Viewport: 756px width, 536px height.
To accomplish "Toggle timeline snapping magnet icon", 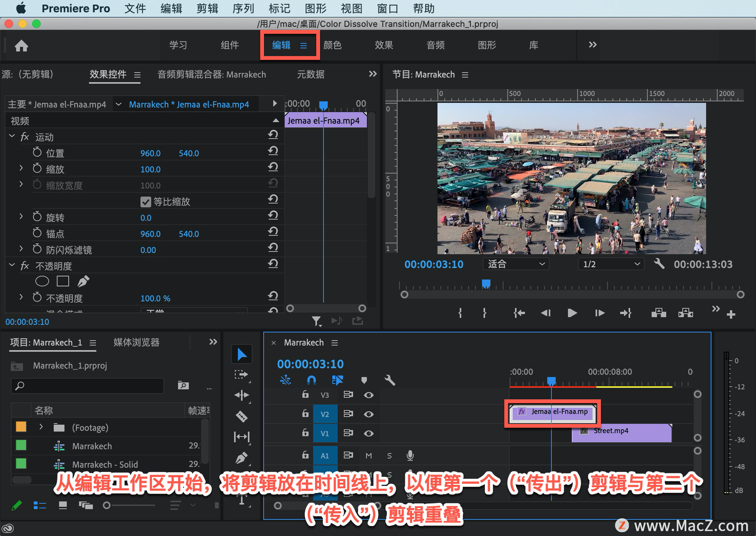I will tap(311, 380).
